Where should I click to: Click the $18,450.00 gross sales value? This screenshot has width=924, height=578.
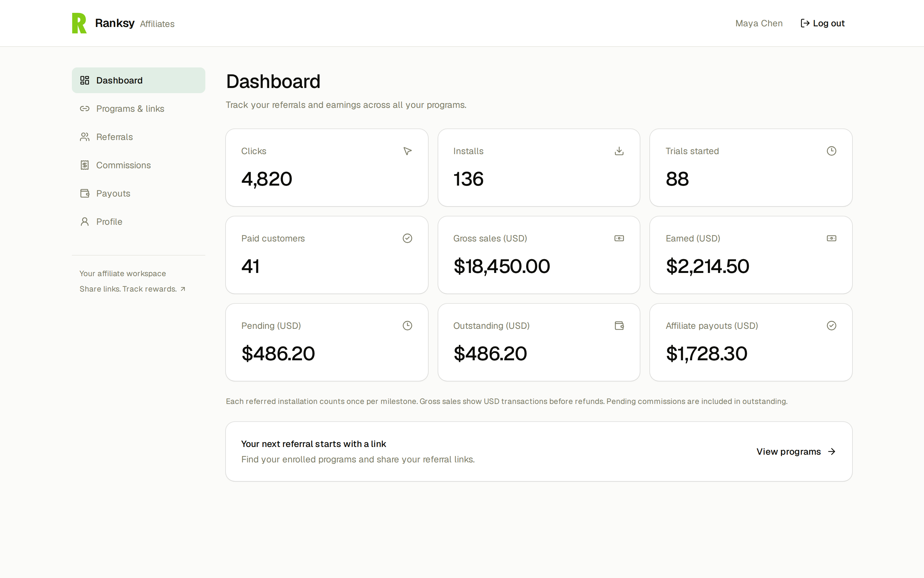(501, 266)
